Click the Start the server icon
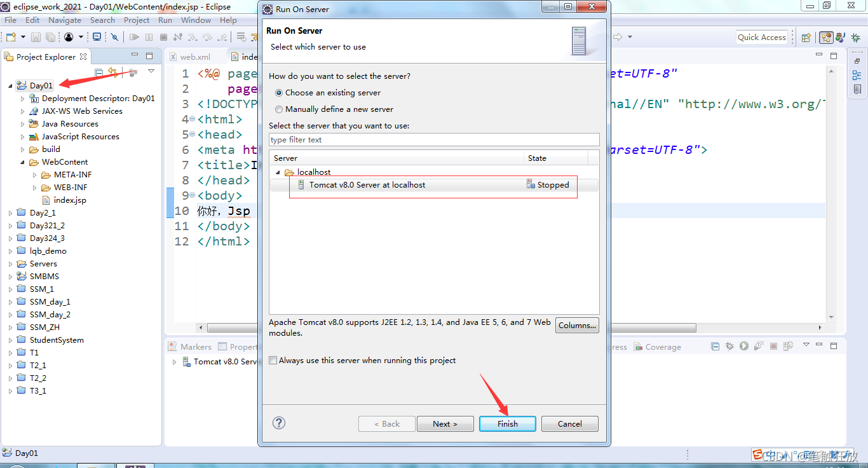868x468 pixels. (x=744, y=346)
